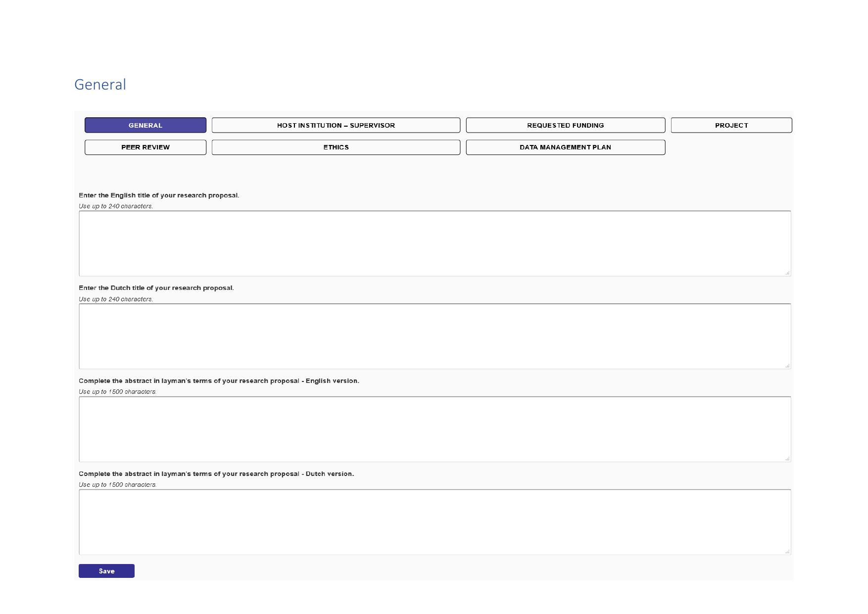Click the Dutch abstract field resize handle
This screenshot has width=868, height=614.
(787, 551)
